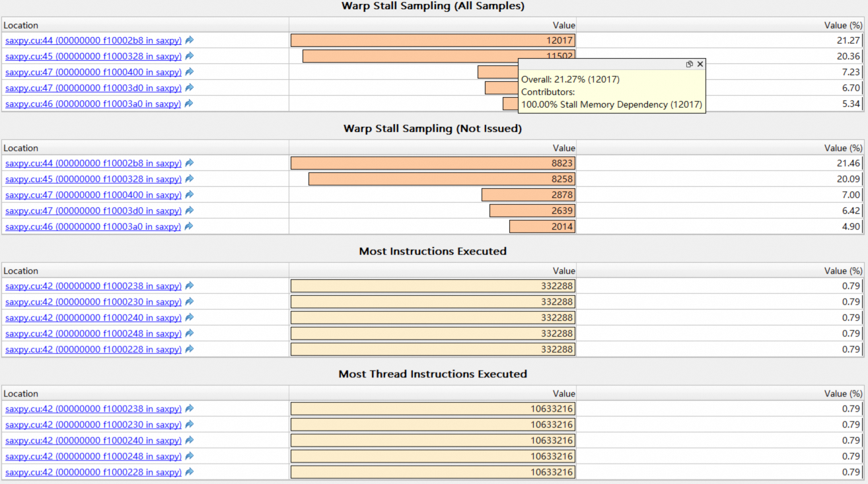Click arrow icon beside saxpy.cu:44 in All Samples table

pos(190,40)
